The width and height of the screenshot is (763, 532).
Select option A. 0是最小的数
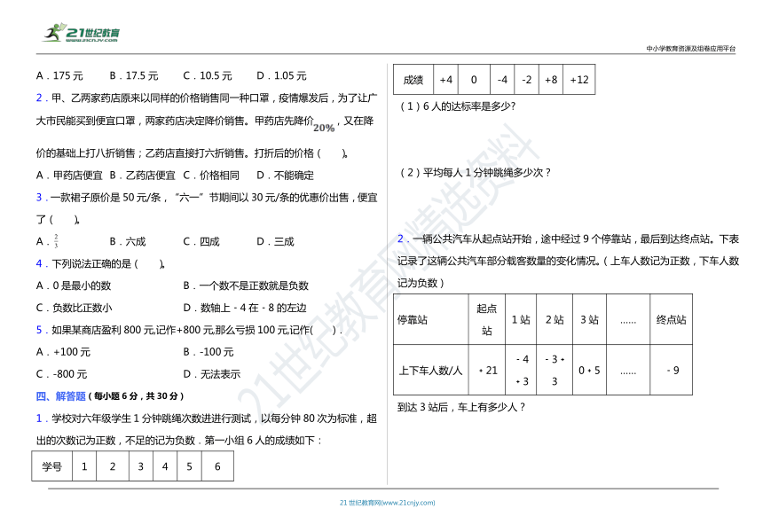pos(74,286)
